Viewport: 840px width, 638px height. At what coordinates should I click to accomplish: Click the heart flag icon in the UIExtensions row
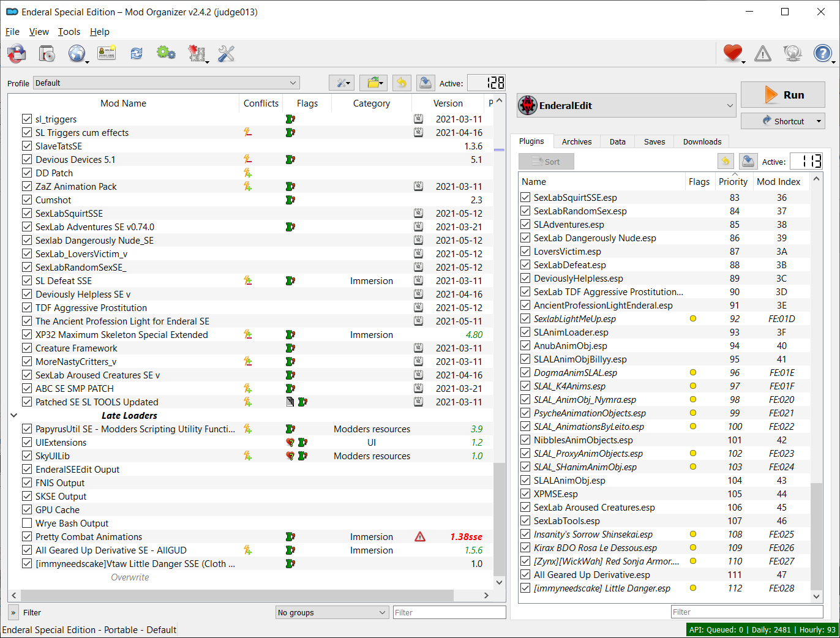coord(290,443)
